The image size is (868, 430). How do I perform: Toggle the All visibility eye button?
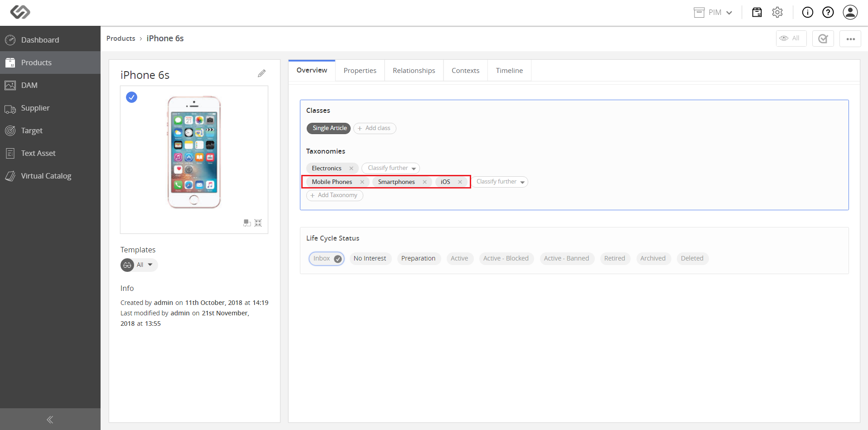[x=791, y=39]
